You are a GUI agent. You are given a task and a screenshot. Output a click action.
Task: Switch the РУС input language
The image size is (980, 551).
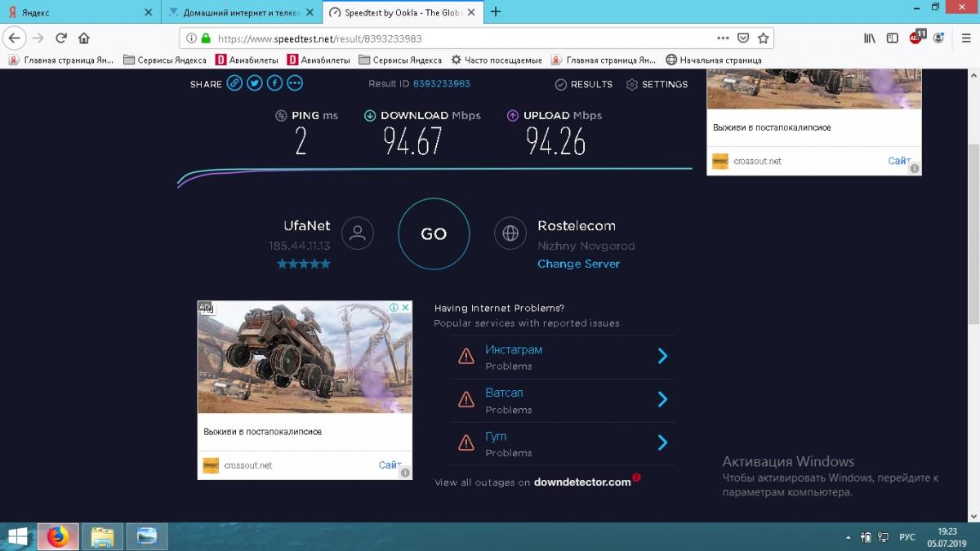click(x=907, y=537)
